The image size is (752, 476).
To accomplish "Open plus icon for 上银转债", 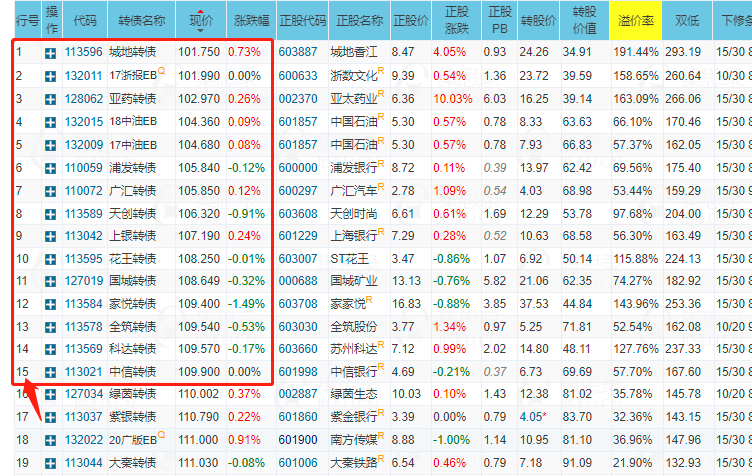I will [50, 236].
